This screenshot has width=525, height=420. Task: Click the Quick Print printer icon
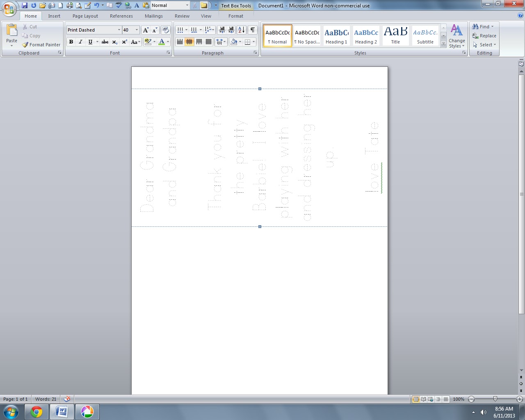(x=70, y=5)
